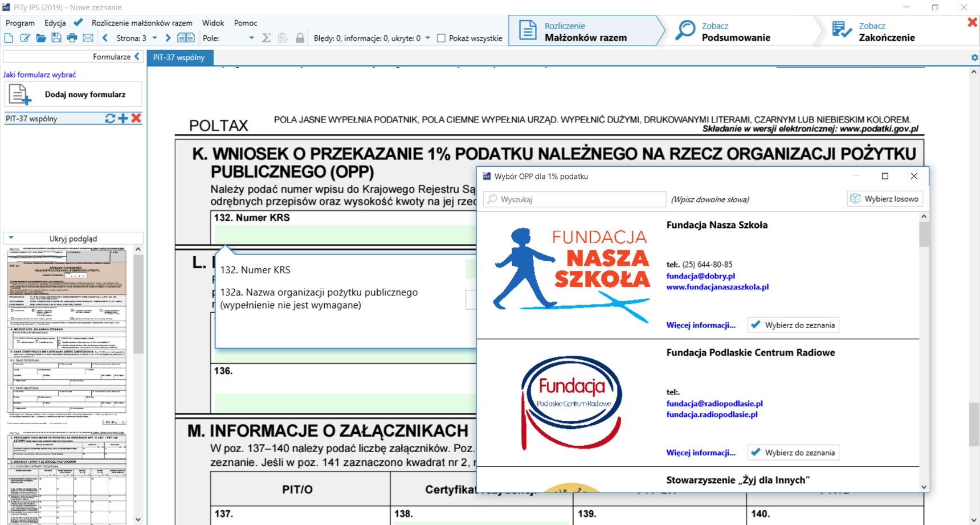Open fundacja@dobry.pl email link

701,276
